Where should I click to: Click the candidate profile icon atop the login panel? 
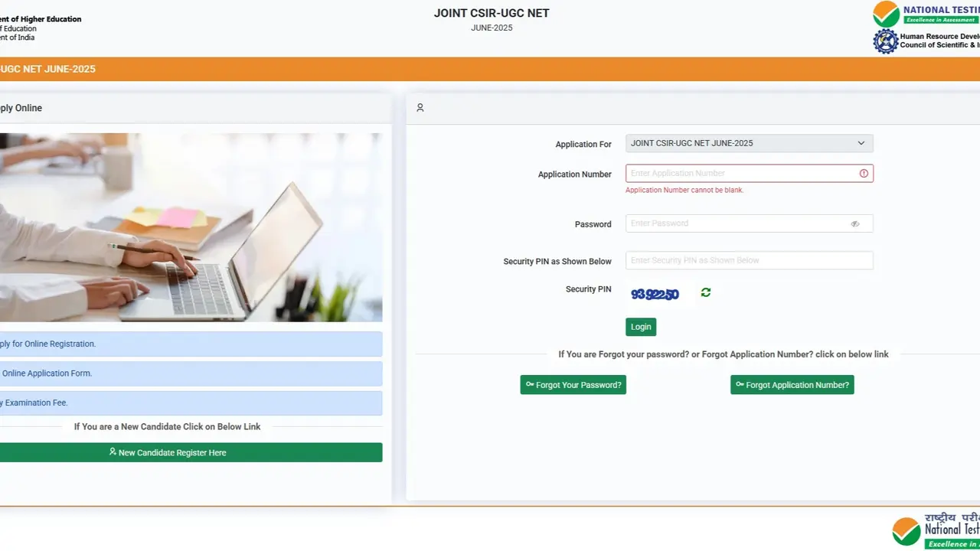[420, 107]
